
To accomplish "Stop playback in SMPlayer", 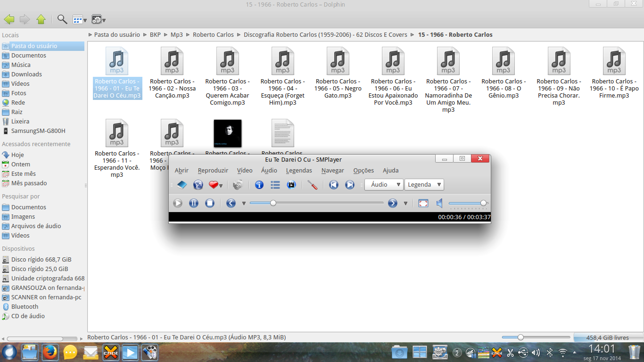I will (210, 203).
